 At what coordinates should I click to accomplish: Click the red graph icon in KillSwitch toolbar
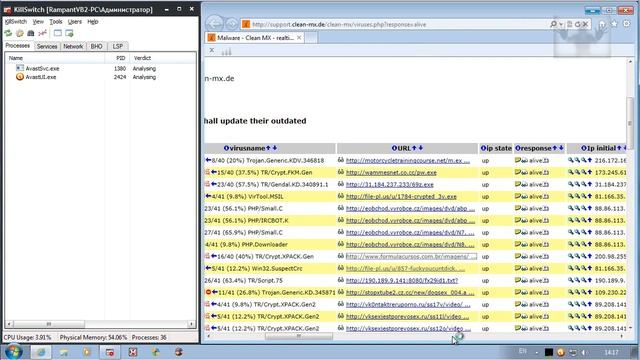click(42, 33)
